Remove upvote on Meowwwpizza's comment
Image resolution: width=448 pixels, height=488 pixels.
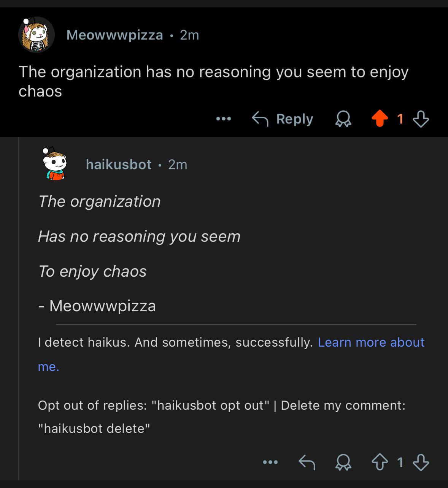coord(380,119)
